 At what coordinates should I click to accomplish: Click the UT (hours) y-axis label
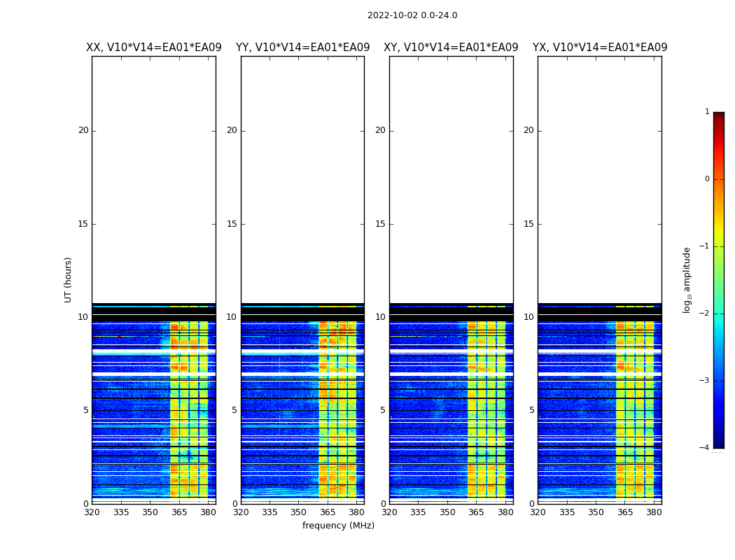(68, 279)
